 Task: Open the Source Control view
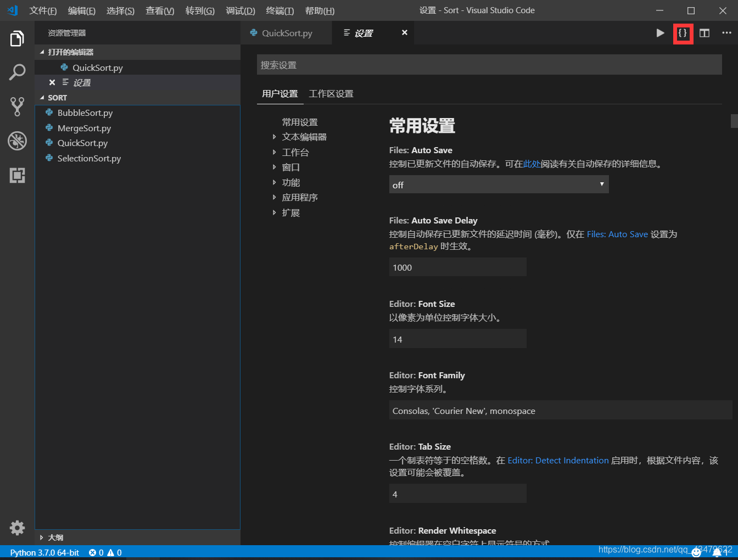click(17, 107)
